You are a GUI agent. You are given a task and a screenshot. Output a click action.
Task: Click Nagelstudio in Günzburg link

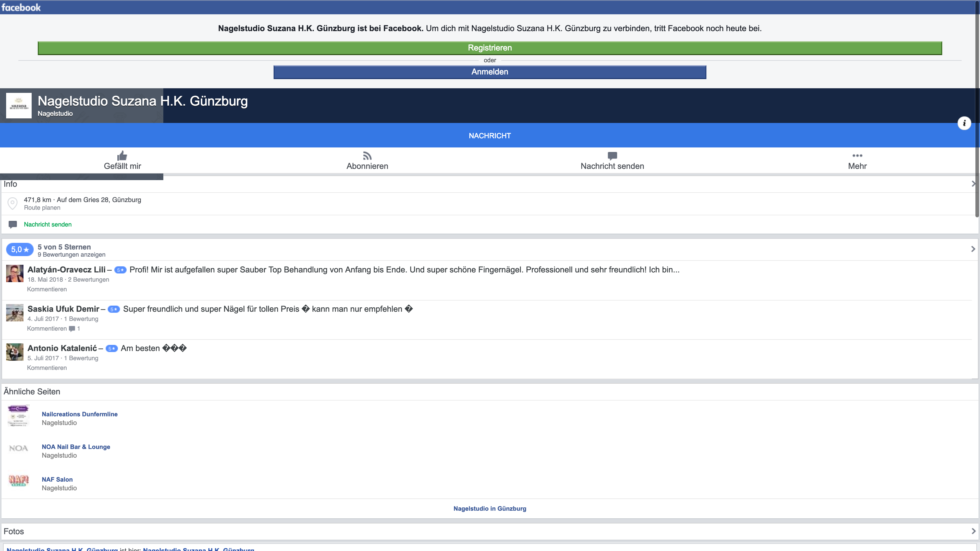point(490,508)
